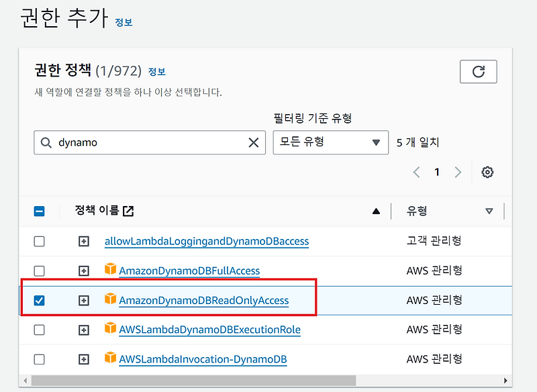Viewport: 537px width, 392px height.
Task: Open the table preferences gear icon
Action: tap(487, 172)
